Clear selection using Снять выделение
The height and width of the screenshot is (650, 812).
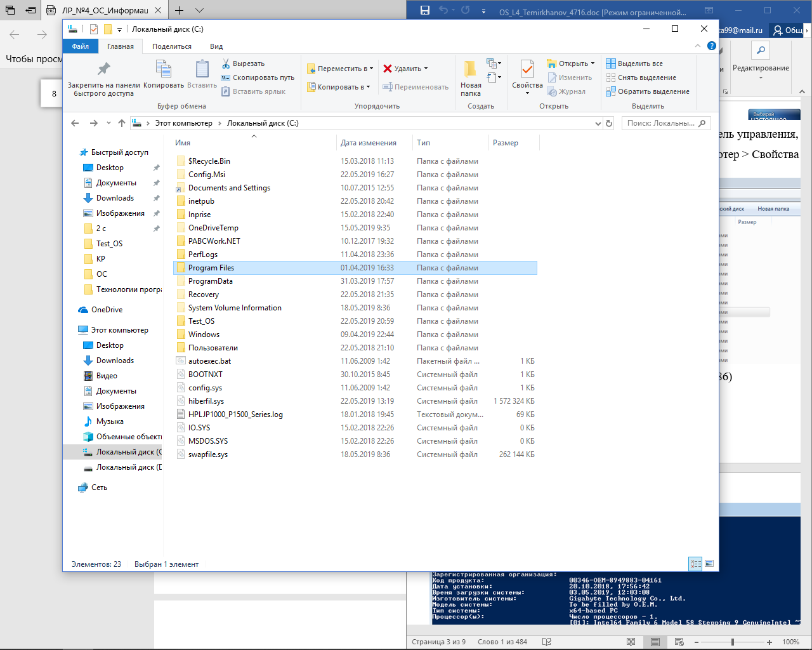(x=641, y=77)
